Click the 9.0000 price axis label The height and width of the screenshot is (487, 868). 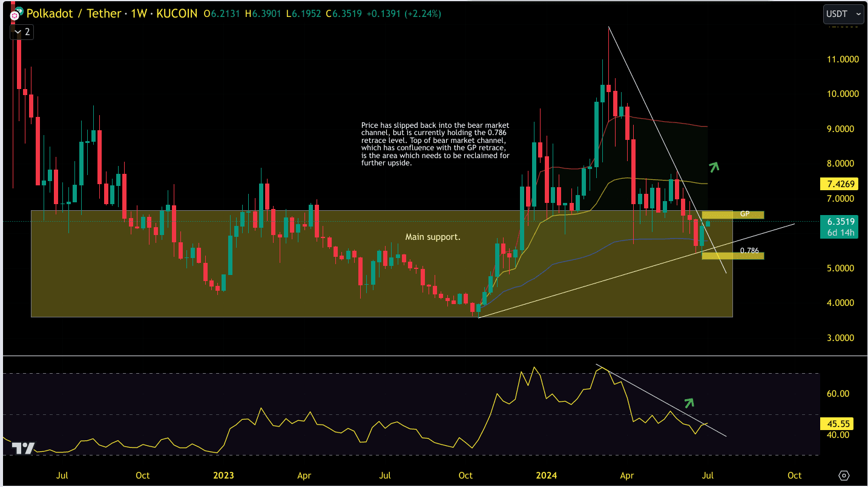coord(841,129)
